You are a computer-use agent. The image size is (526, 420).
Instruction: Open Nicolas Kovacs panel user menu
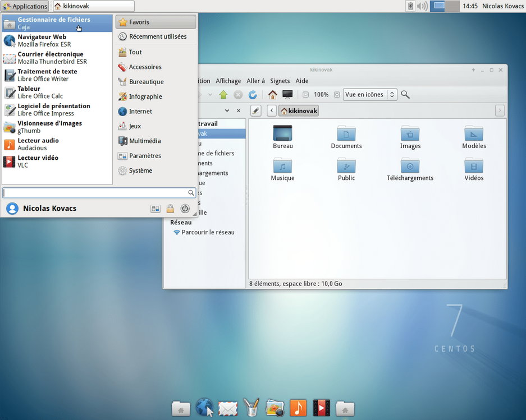point(503,6)
